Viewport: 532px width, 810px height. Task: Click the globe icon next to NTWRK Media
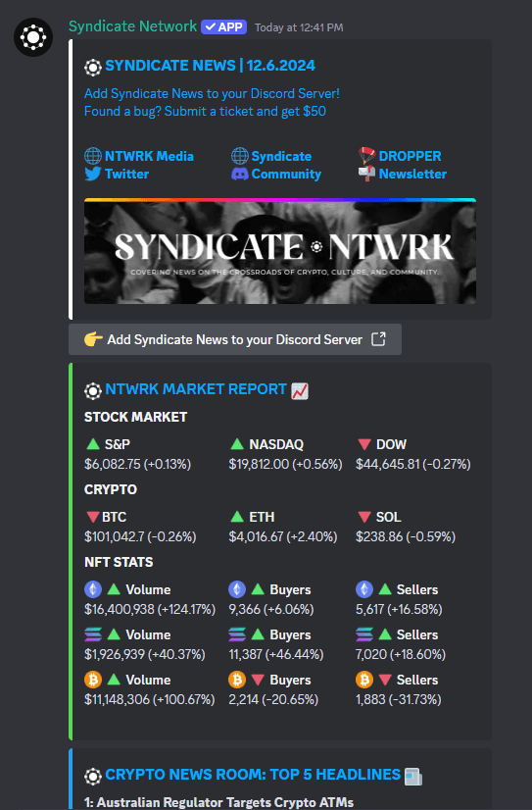93,156
